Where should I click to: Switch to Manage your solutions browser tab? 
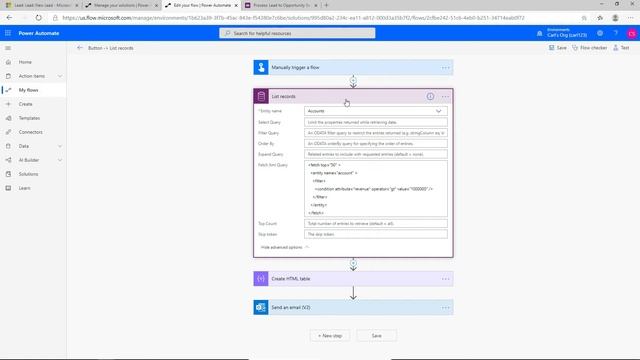[121, 5]
